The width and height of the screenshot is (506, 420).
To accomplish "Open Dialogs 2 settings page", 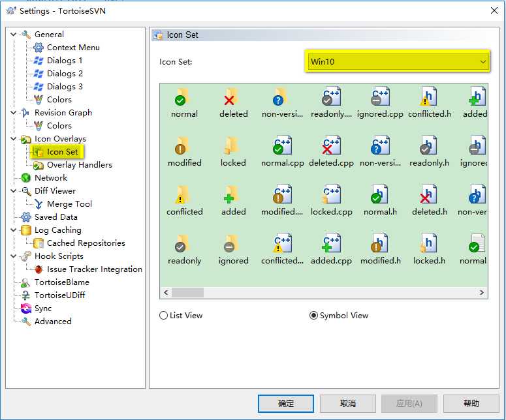I will [x=65, y=74].
